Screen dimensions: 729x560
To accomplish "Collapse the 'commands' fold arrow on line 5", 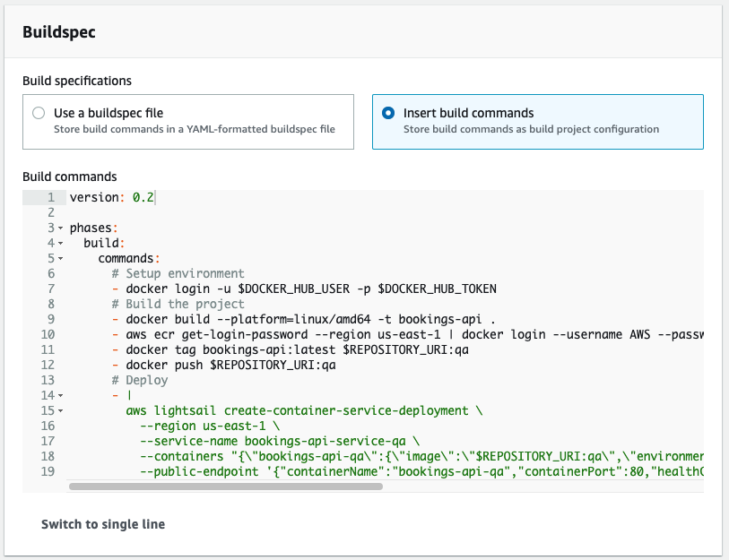I will coord(60,259).
